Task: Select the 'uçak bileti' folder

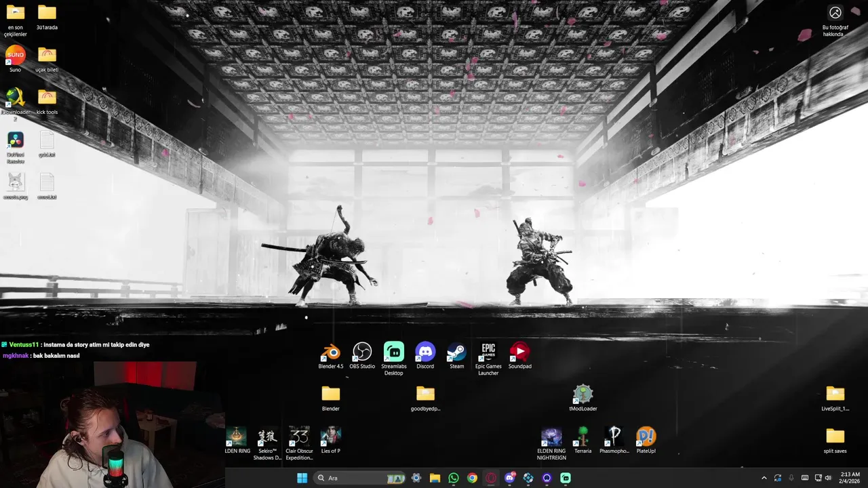Action: pyautogui.click(x=47, y=59)
